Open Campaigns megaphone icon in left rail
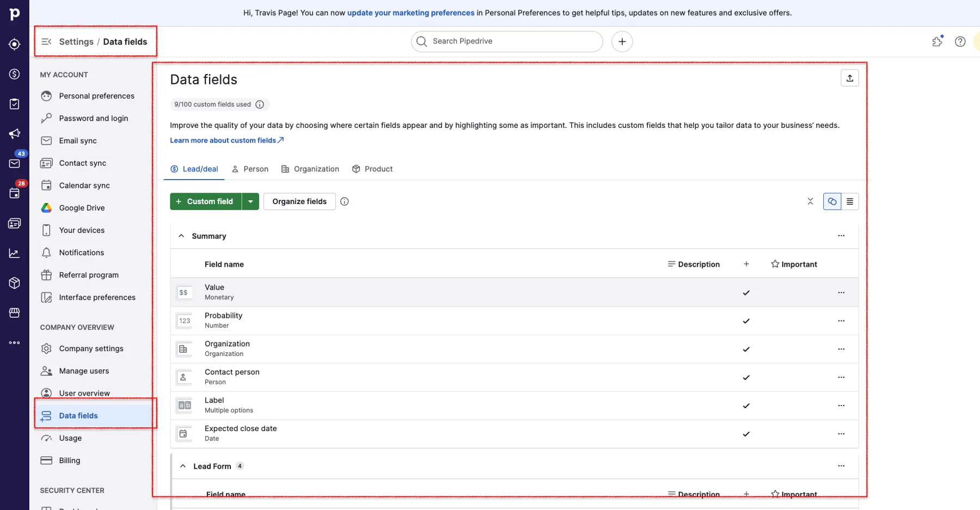The image size is (980, 510). coord(15,134)
